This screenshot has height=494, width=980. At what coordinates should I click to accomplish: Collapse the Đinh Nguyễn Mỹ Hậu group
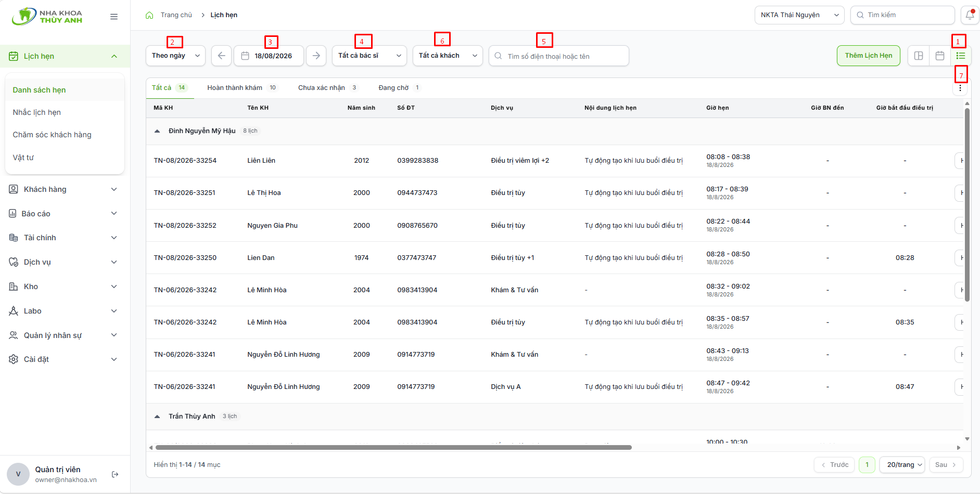(x=157, y=131)
